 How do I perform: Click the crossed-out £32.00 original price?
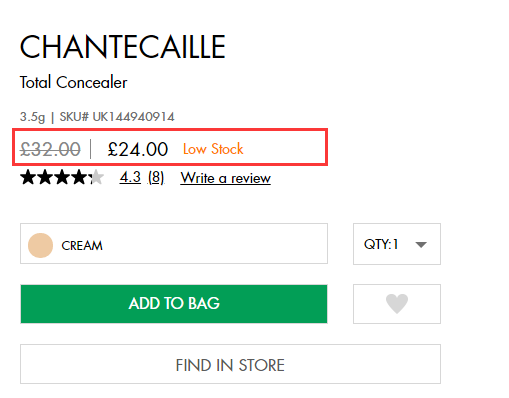(50, 149)
